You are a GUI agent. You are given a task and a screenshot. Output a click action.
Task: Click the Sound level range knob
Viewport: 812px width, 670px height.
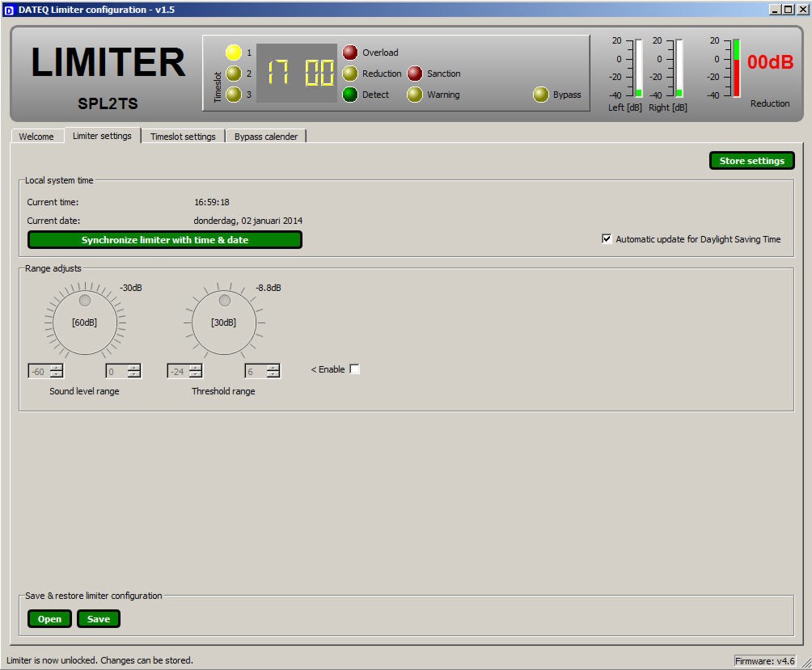pyautogui.click(x=85, y=322)
